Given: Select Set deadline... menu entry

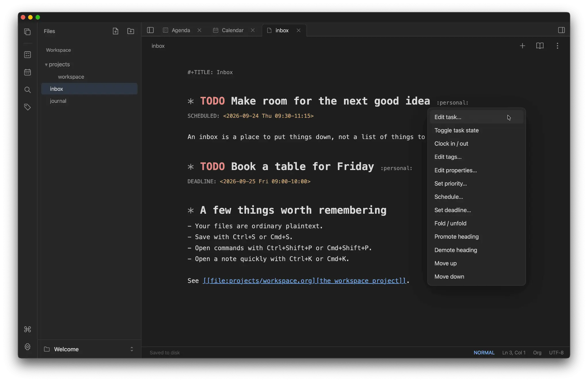Looking at the screenshot, I should (477, 210).
